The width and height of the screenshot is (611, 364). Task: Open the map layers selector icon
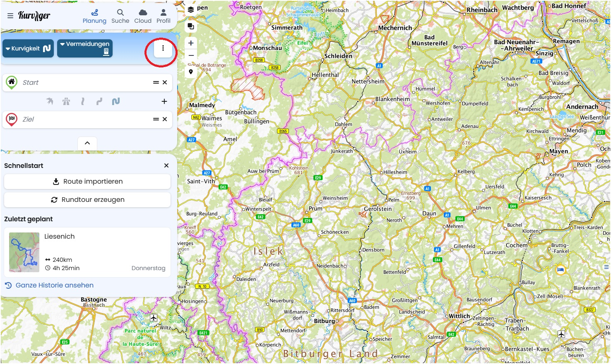pyautogui.click(x=191, y=10)
